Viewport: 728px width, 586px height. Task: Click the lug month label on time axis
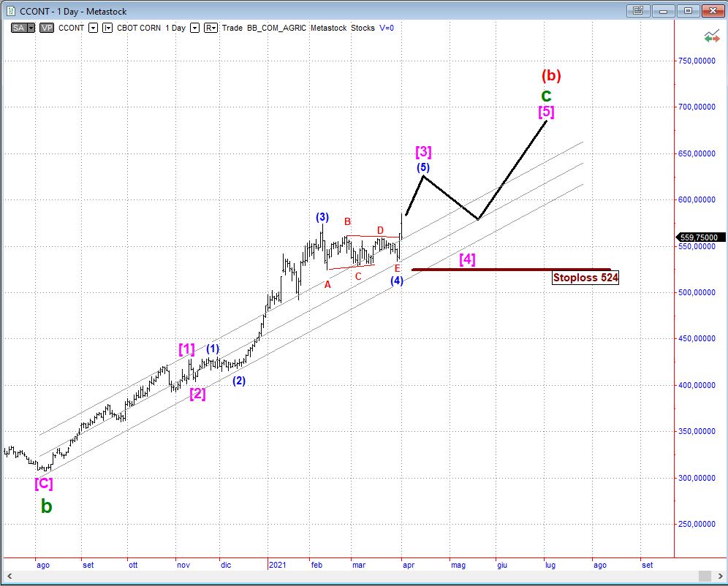point(550,565)
